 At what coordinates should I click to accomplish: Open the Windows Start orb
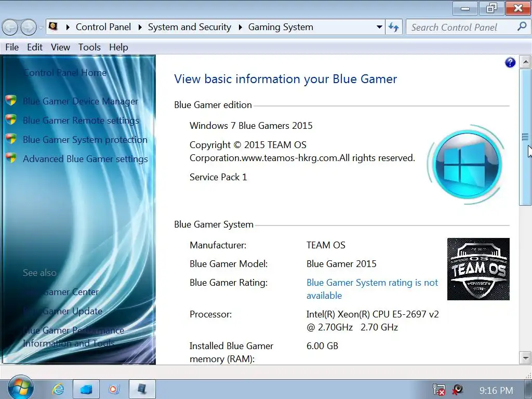[x=21, y=388]
